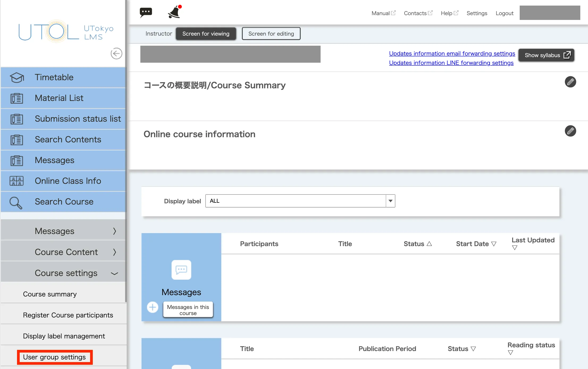The width and height of the screenshot is (588, 369).
Task: Open Timetable from graduation cap icon
Action: 17,77
